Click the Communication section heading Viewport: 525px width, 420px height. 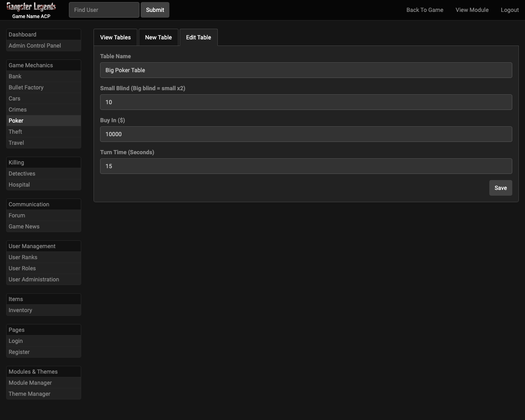pos(43,204)
